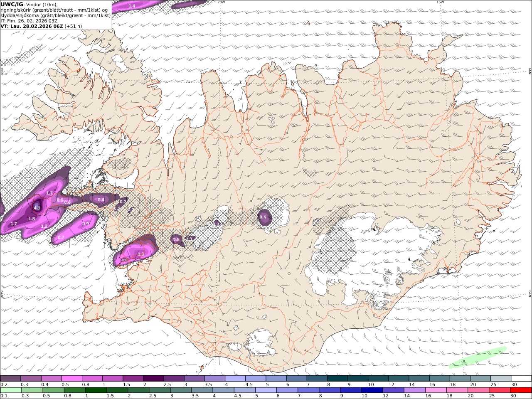Click the 0.4 value beside Hofsjökull glacier

tap(263, 217)
